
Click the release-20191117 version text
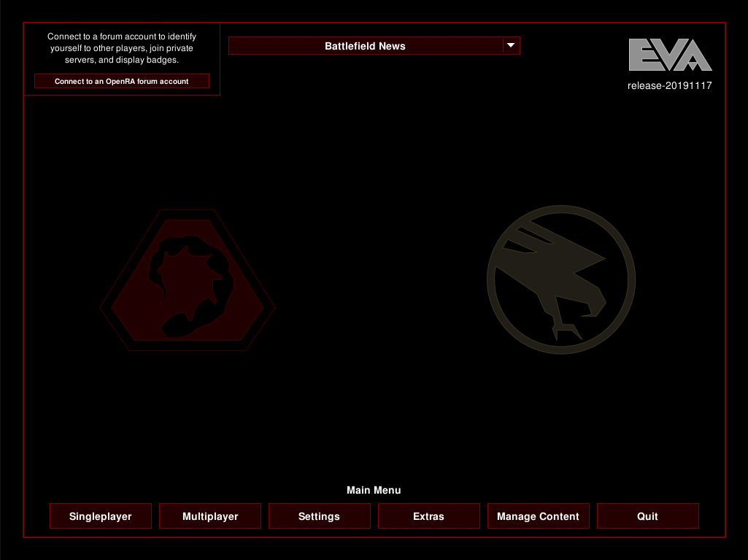670,86
